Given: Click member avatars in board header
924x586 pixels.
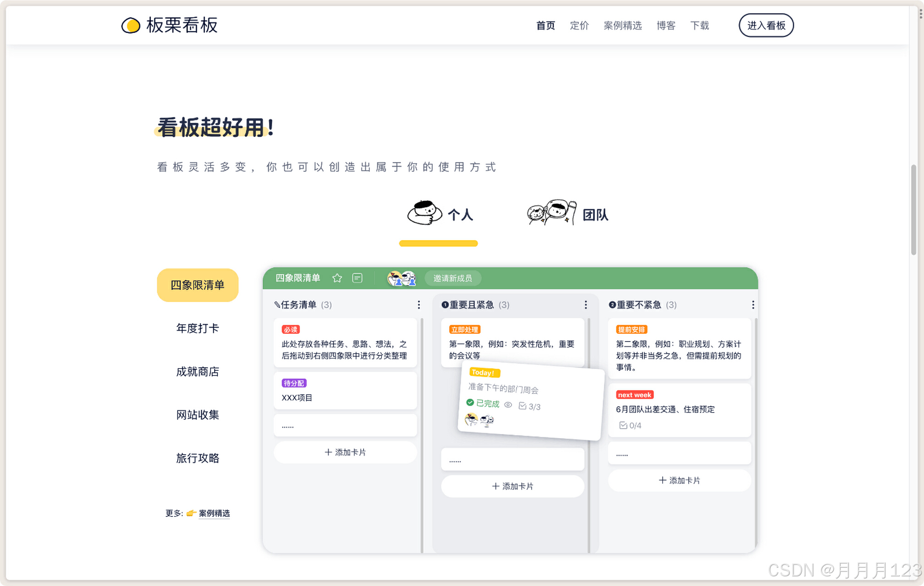Looking at the screenshot, I should tap(402, 278).
